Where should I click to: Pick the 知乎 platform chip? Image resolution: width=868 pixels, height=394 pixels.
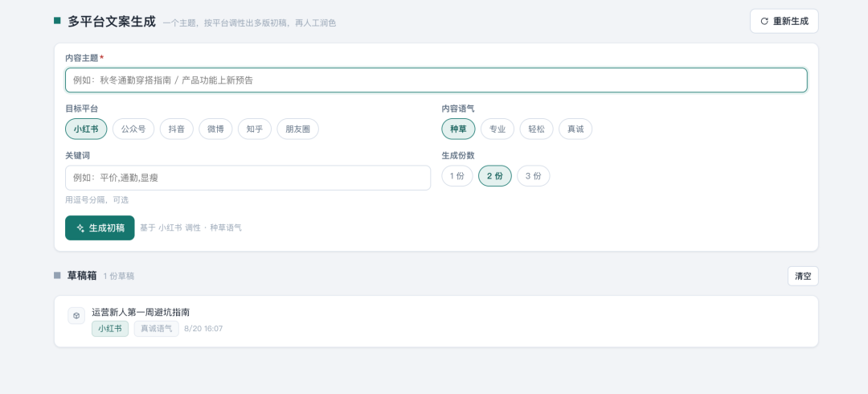255,129
